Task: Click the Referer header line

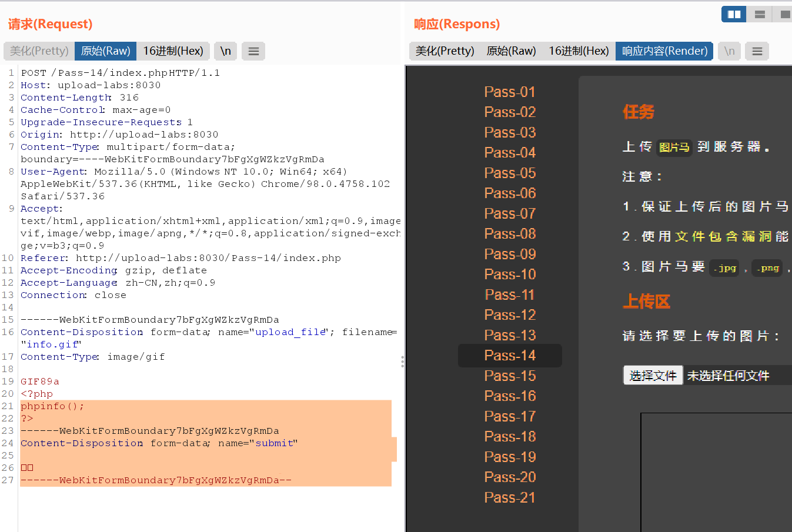Action: click(x=181, y=258)
